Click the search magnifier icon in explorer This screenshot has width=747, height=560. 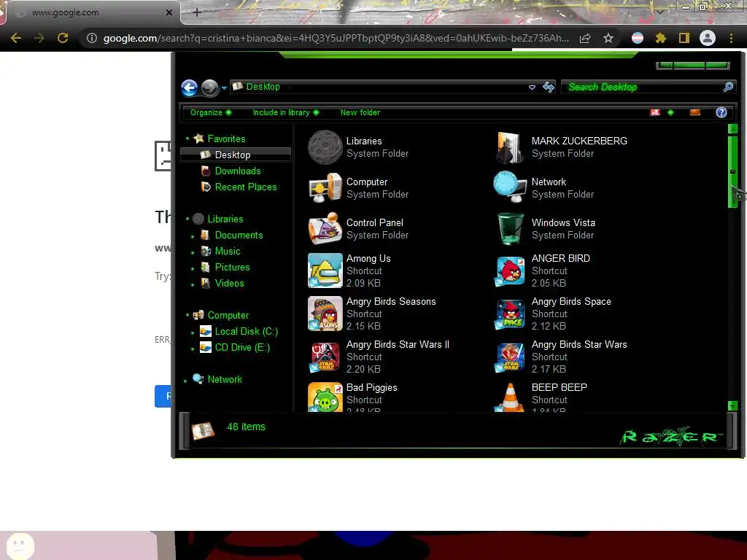click(x=728, y=87)
